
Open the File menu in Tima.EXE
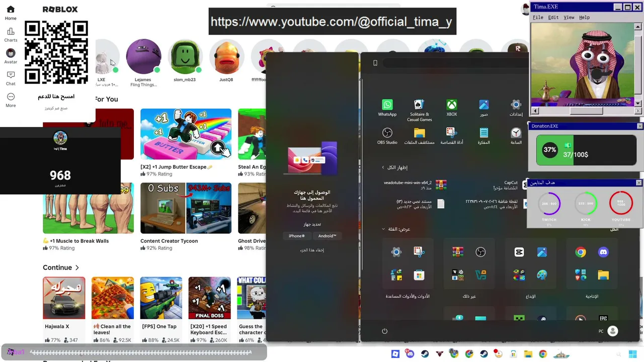point(538,18)
